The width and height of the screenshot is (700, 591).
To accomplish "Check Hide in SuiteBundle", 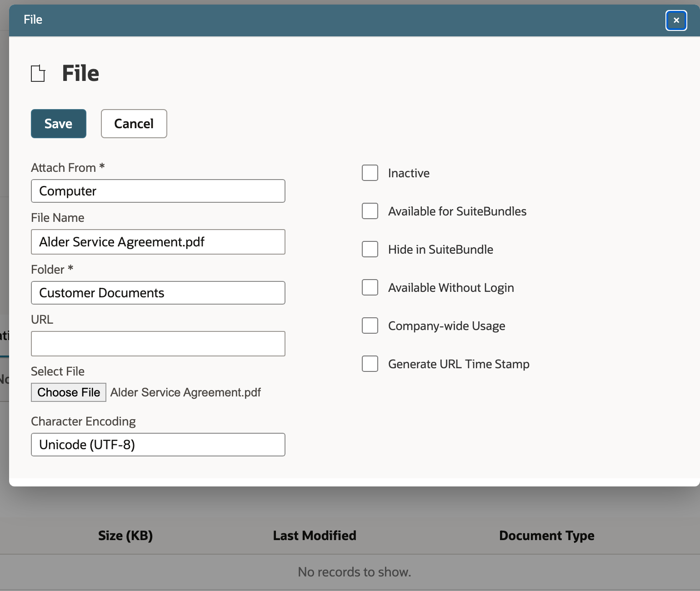I will coord(370,249).
